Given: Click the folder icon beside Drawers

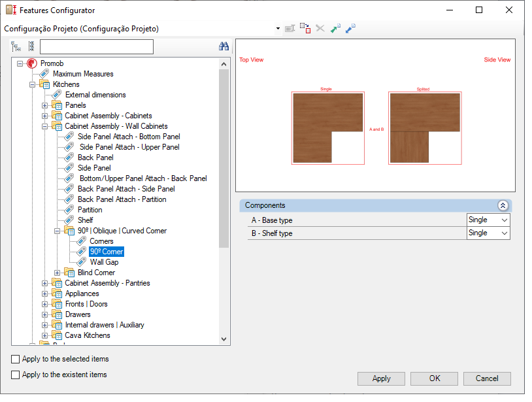Looking at the screenshot, I should [57, 314].
